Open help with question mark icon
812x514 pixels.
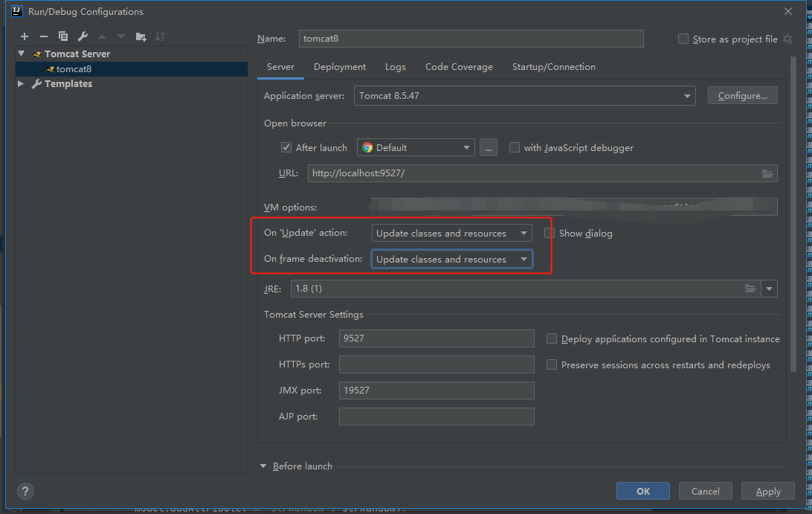(25, 491)
